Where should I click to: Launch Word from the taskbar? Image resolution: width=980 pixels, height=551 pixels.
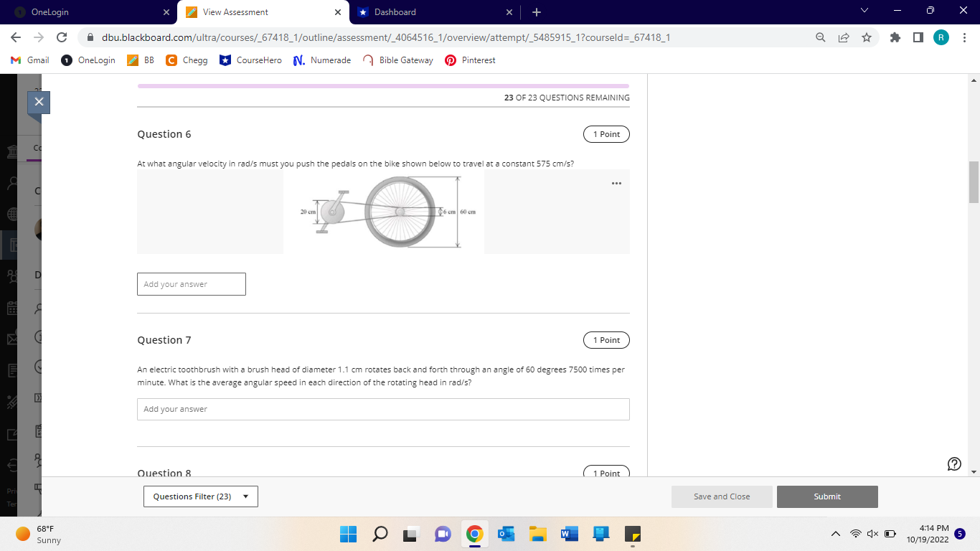pos(569,534)
